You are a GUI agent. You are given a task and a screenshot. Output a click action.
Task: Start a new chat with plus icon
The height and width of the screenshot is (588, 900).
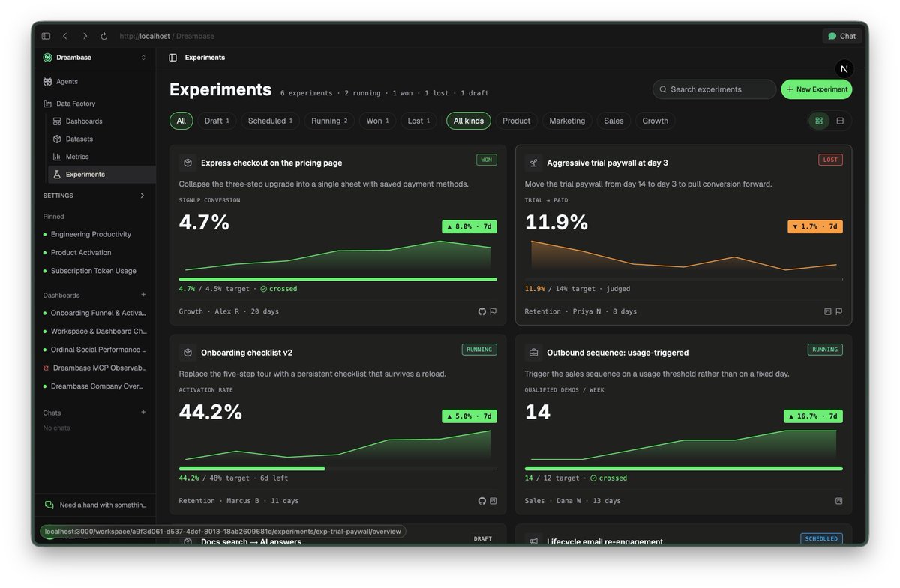pos(143,412)
